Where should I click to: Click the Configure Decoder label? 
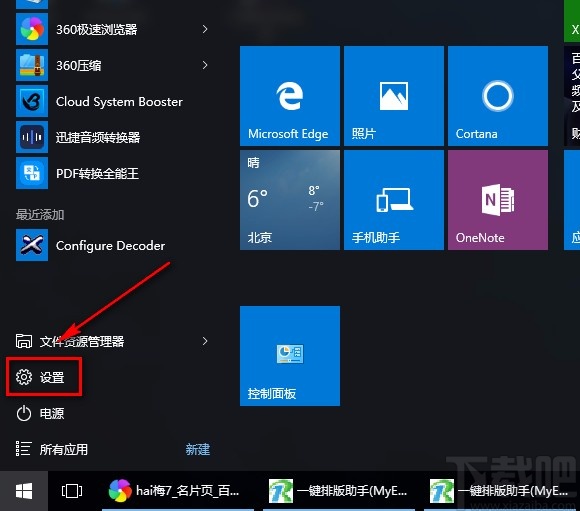coord(110,246)
